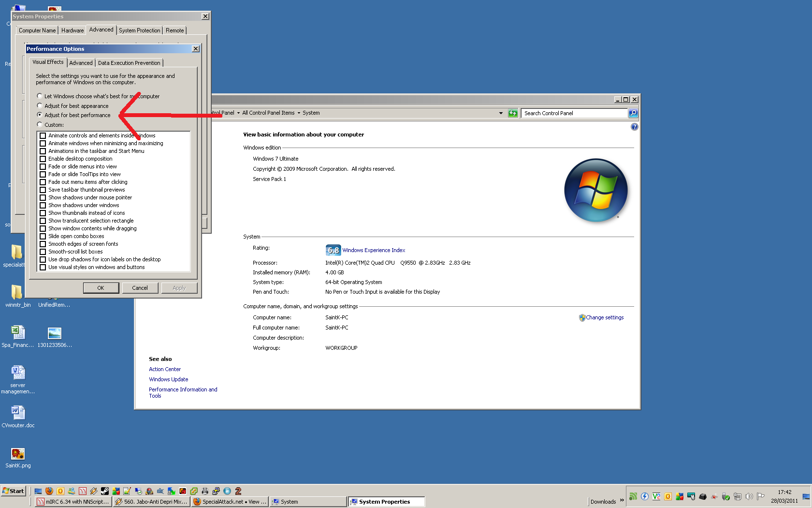The image size is (812, 508).
Task: Select the winmtr_bin folder on desktop
Action: tap(18, 296)
